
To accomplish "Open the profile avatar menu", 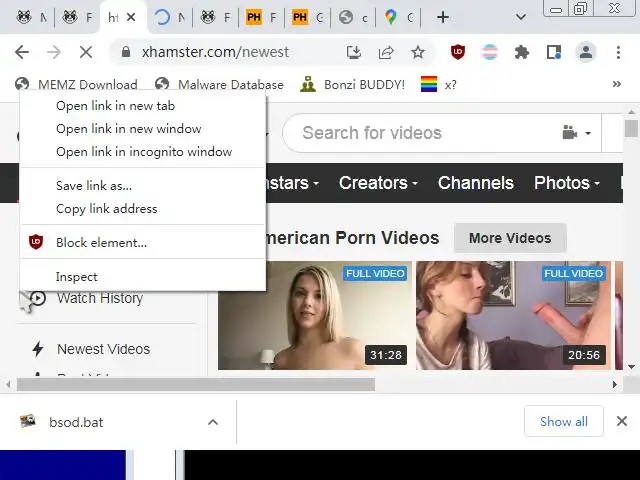I will (586, 52).
